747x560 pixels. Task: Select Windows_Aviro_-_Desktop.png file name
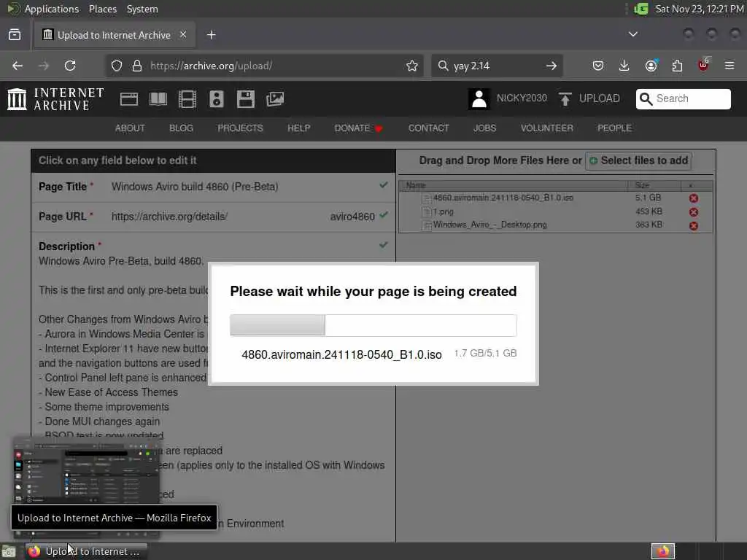pyautogui.click(x=489, y=225)
